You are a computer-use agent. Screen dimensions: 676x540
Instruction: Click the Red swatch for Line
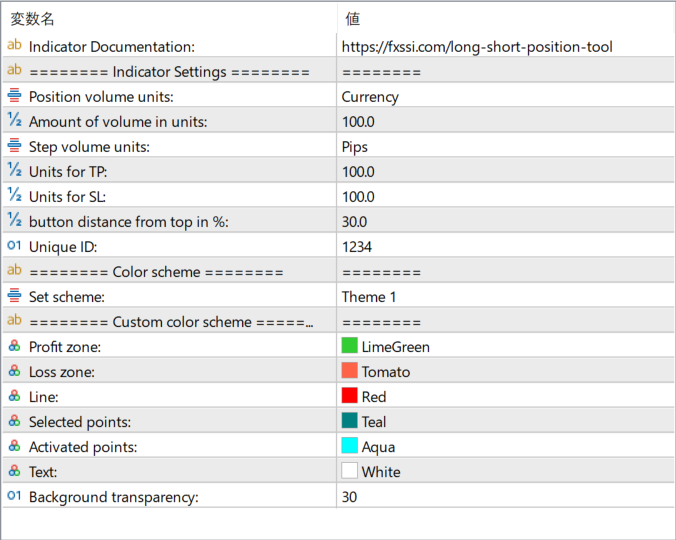349,395
